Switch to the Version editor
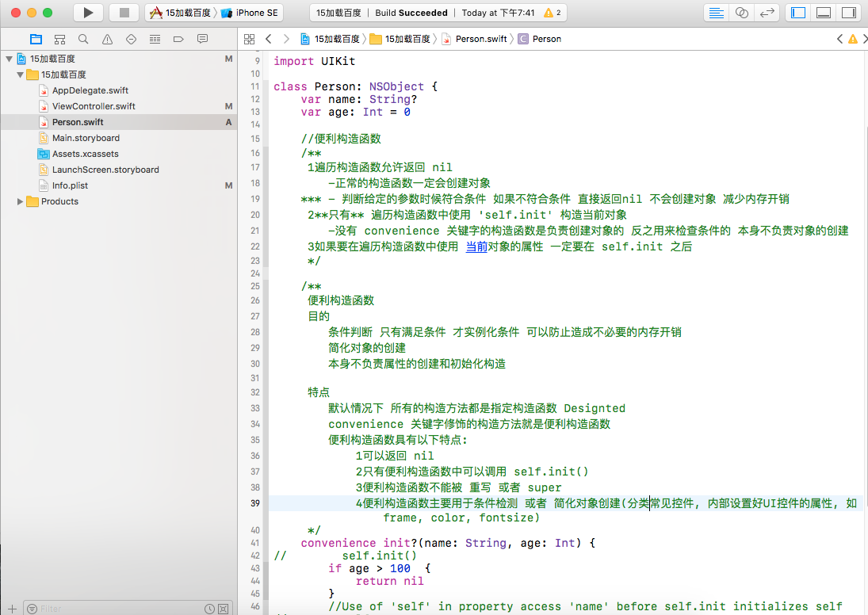The image size is (868, 615). pos(767,12)
